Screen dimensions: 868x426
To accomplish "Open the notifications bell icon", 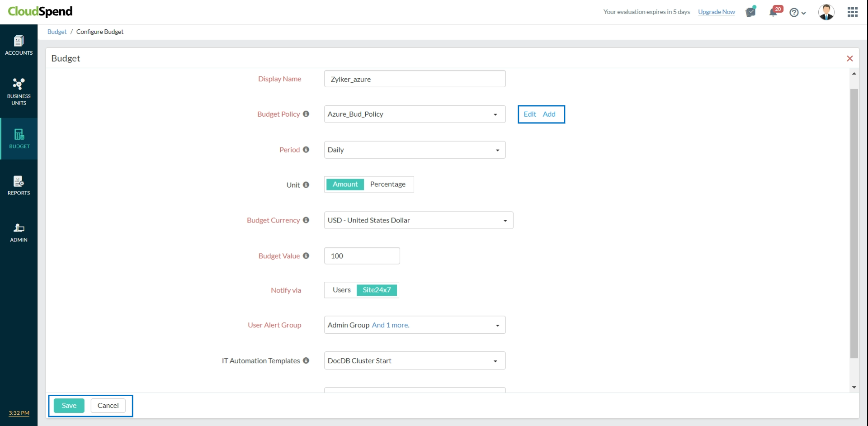I will [774, 12].
